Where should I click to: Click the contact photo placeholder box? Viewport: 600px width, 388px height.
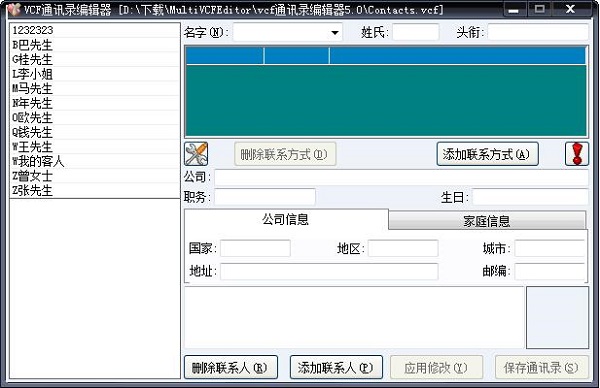click(x=558, y=318)
